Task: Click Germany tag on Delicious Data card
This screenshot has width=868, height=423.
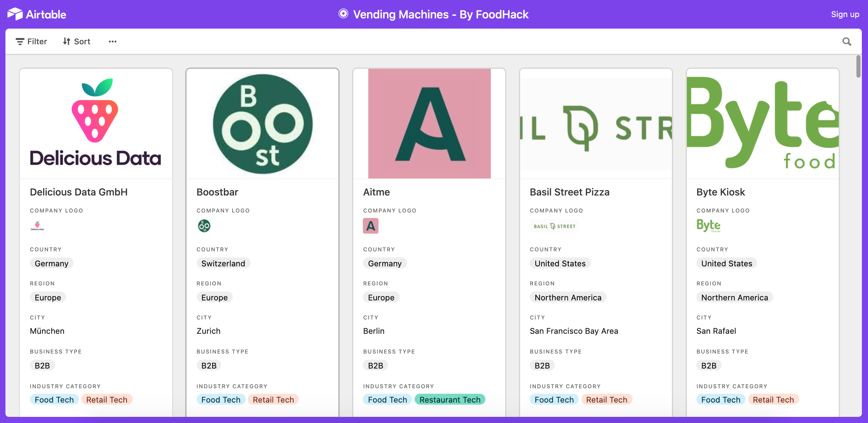Action: [x=51, y=263]
